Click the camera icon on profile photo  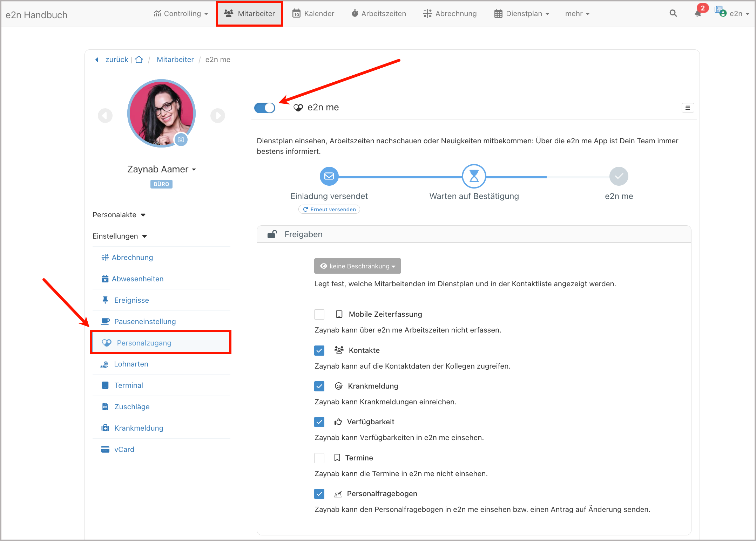point(181,139)
